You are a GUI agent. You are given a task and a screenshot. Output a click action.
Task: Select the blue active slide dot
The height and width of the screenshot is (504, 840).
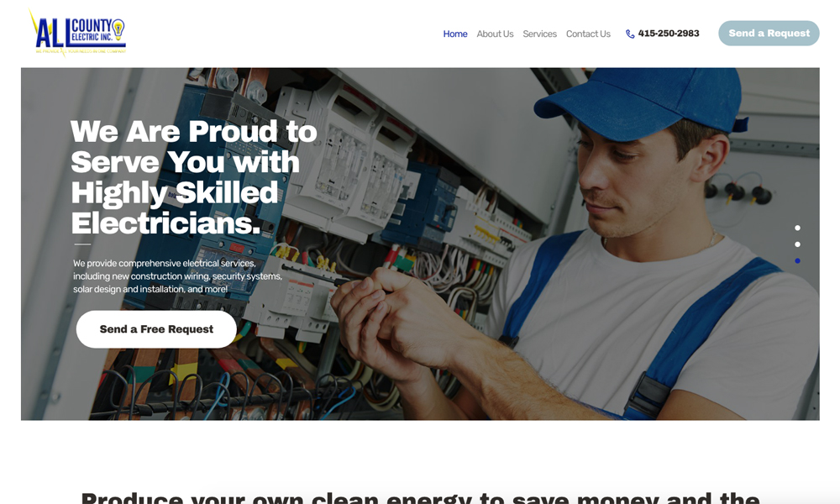[797, 261]
